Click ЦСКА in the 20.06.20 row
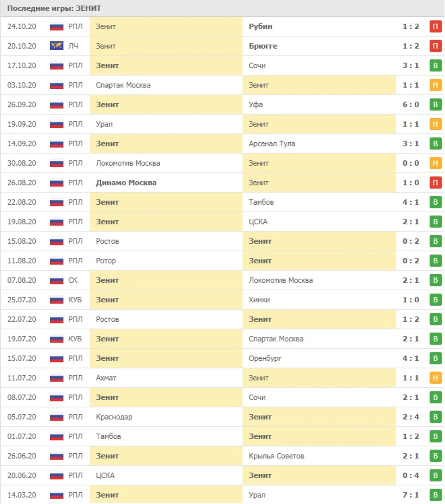 (105, 475)
